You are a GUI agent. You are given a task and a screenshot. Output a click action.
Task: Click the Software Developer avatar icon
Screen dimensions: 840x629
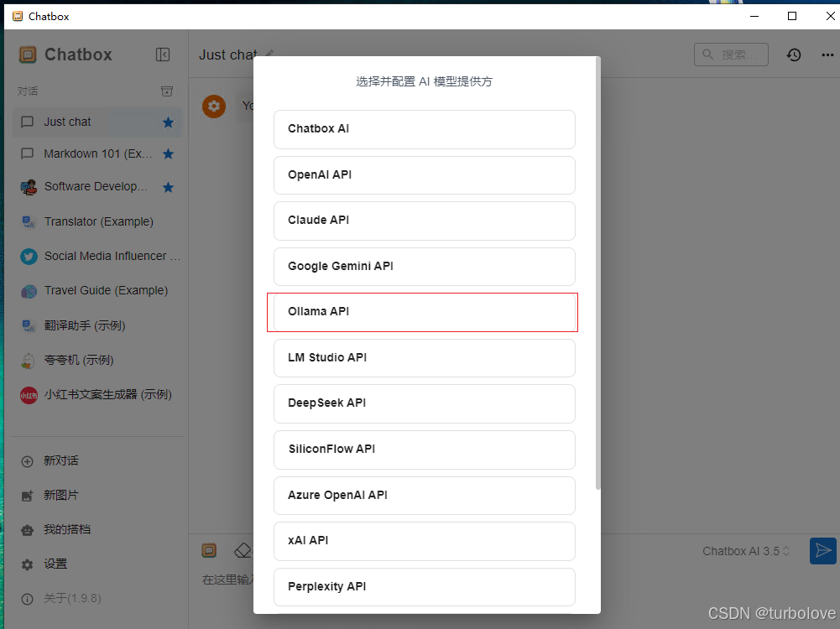[x=29, y=187]
